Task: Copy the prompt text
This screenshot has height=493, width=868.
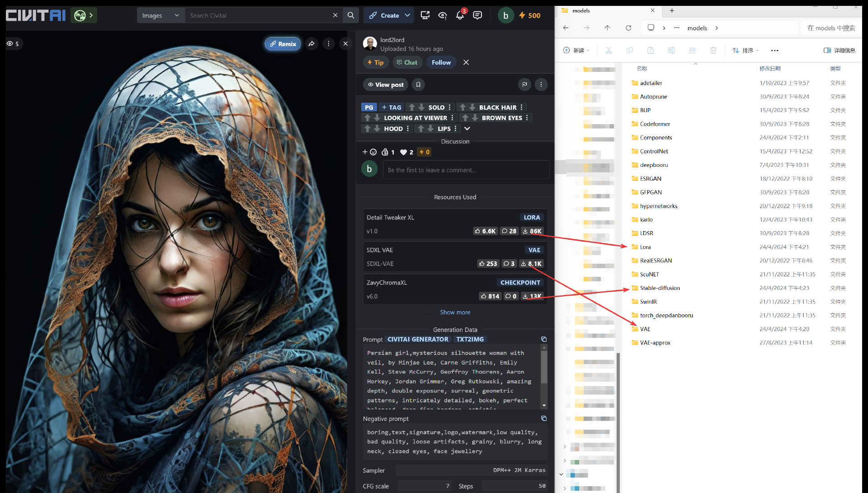Action: pyautogui.click(x=544, y=339)
